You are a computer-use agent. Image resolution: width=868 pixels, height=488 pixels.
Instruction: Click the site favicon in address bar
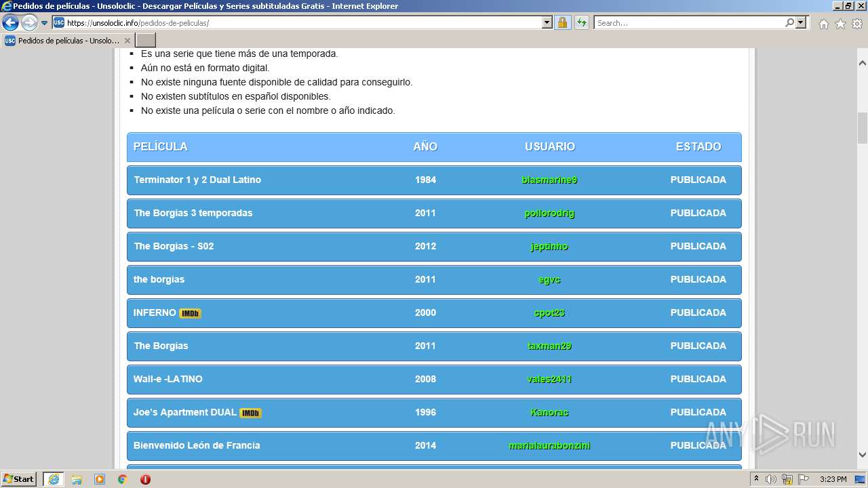(x=59, y=22)
